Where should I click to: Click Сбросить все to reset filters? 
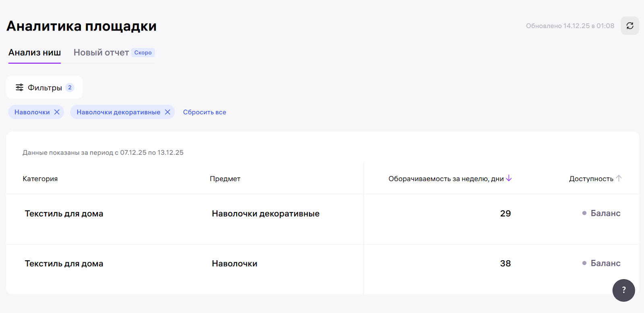204,112
